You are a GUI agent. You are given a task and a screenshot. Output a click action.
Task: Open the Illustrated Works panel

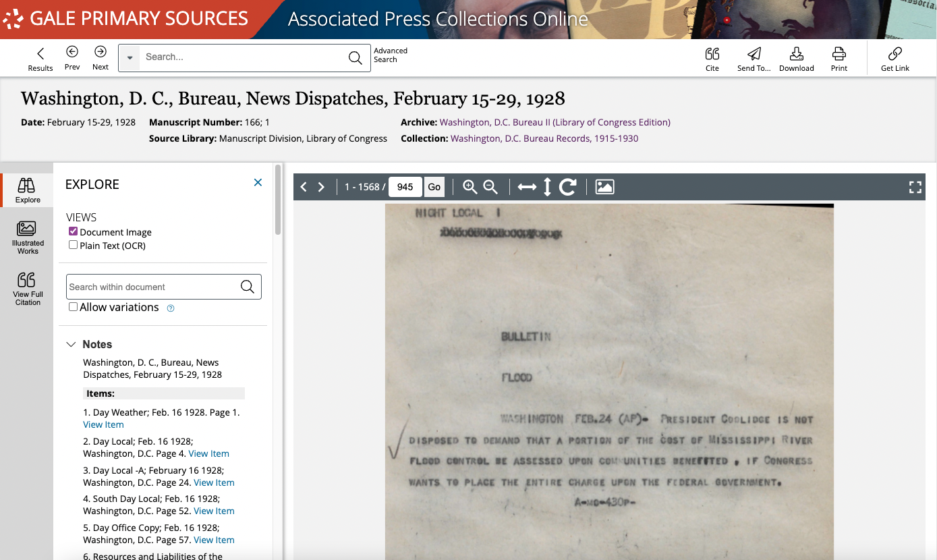pos(28,237)
